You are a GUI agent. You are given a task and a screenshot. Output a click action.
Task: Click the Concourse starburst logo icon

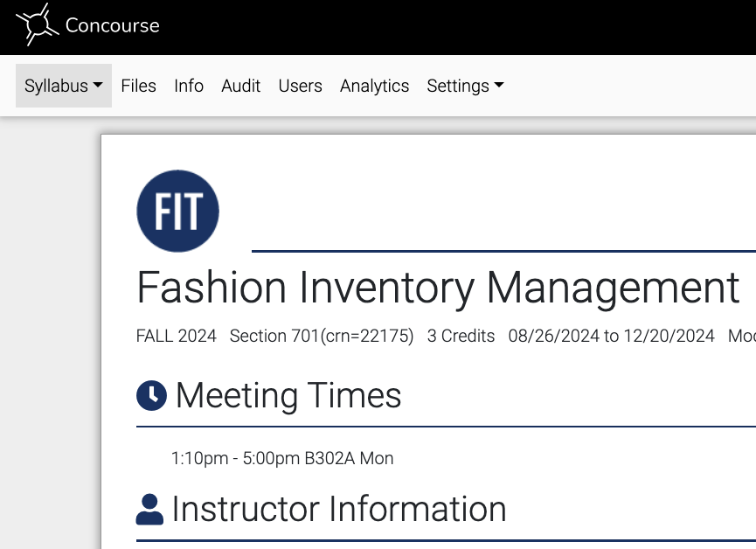pos(36,24)
